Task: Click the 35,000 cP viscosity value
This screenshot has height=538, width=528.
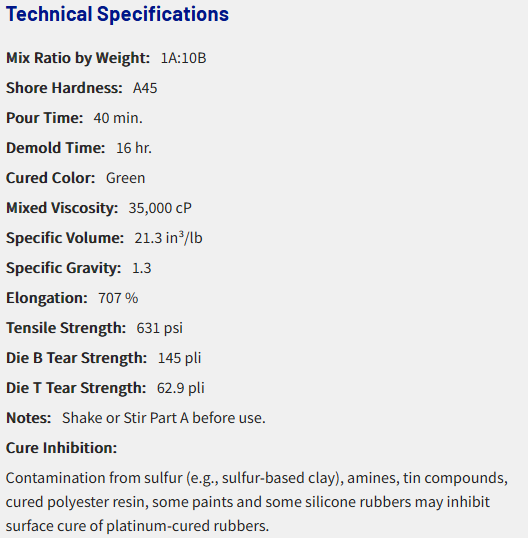Action: click(x=160, y=208)
